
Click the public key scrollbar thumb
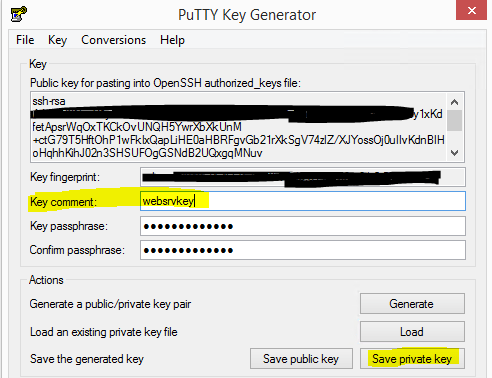point(454,120)
